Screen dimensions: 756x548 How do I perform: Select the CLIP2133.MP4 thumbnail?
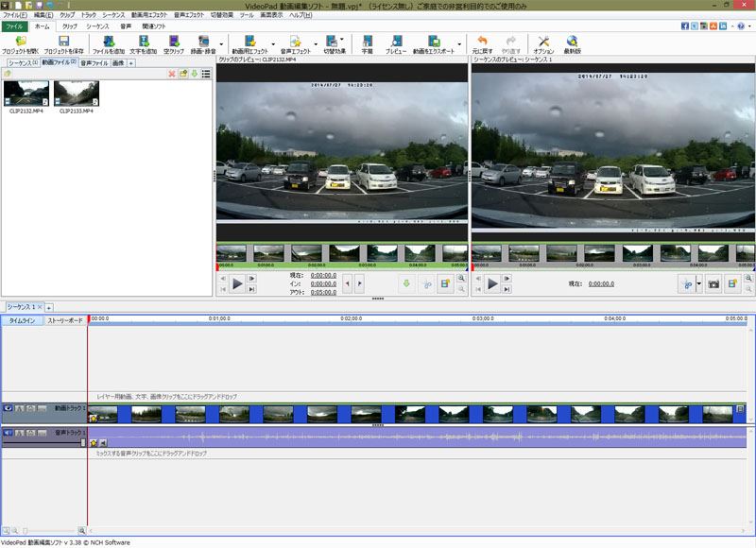tap(77, 94)
